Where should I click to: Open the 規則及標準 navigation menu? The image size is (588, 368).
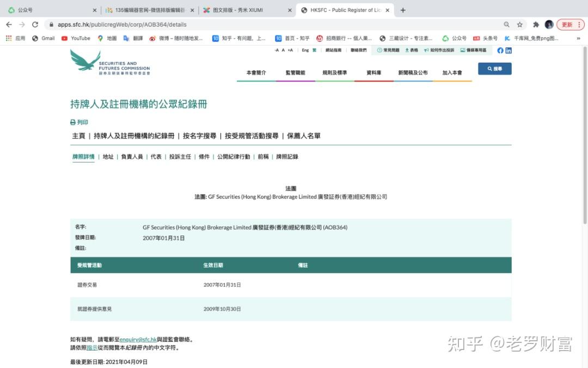[334, 73]
